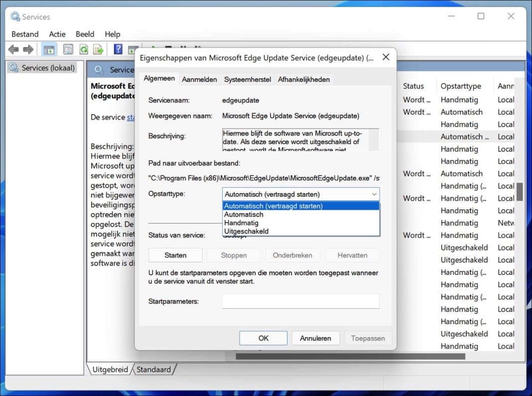
Task: Apply changes with the Toepassen button
Action: point(368,338)
